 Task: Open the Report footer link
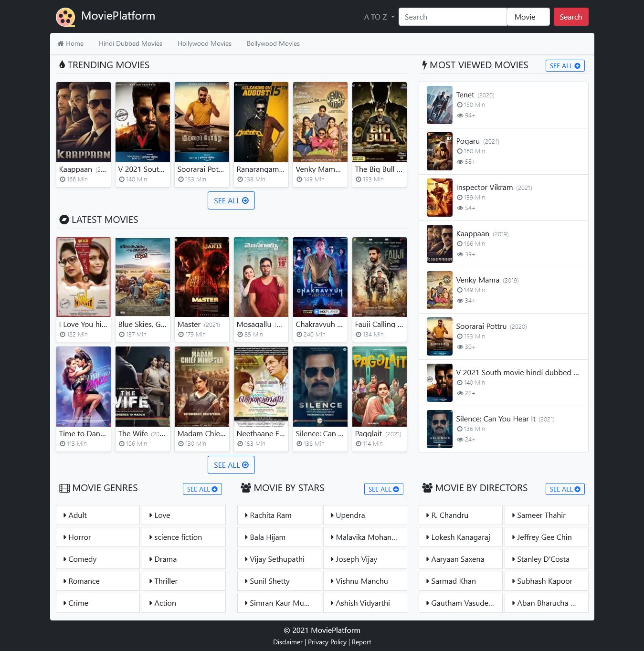click(361, 642)
